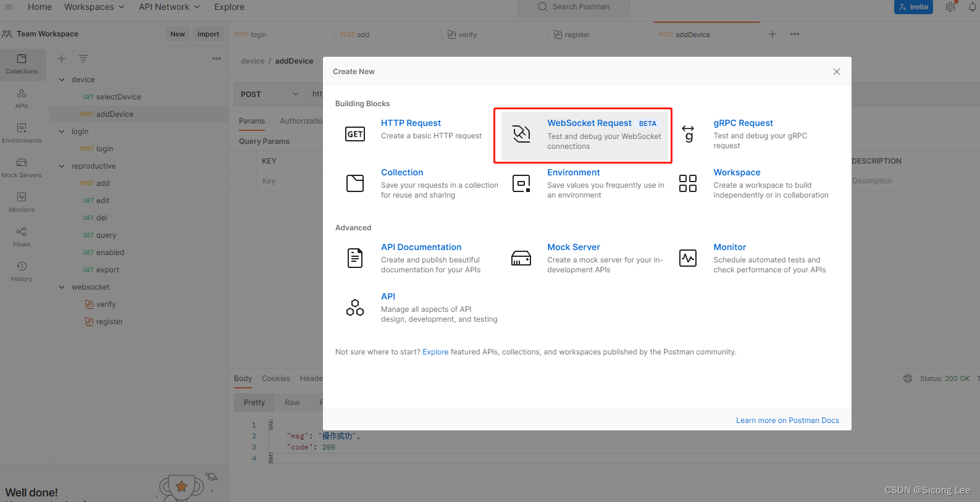
Task: Switch to the POST add tab
Action: (388, 35)
